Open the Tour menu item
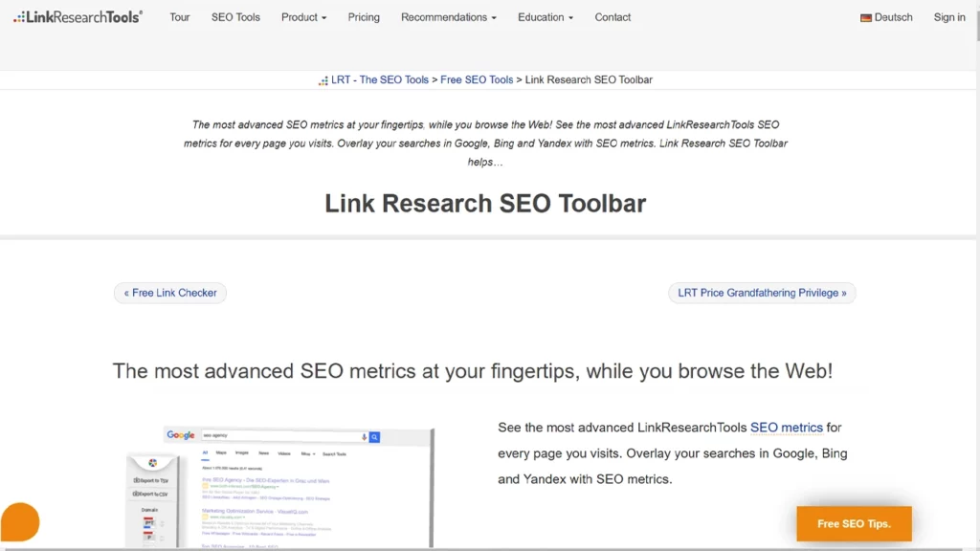The width and height of the screenshot is (980, 551). point(180,17)
